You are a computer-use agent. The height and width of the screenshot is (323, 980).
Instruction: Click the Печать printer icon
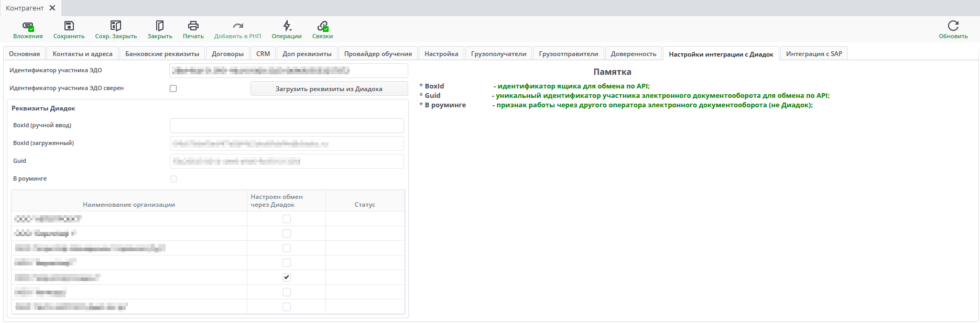pos(193,26)
